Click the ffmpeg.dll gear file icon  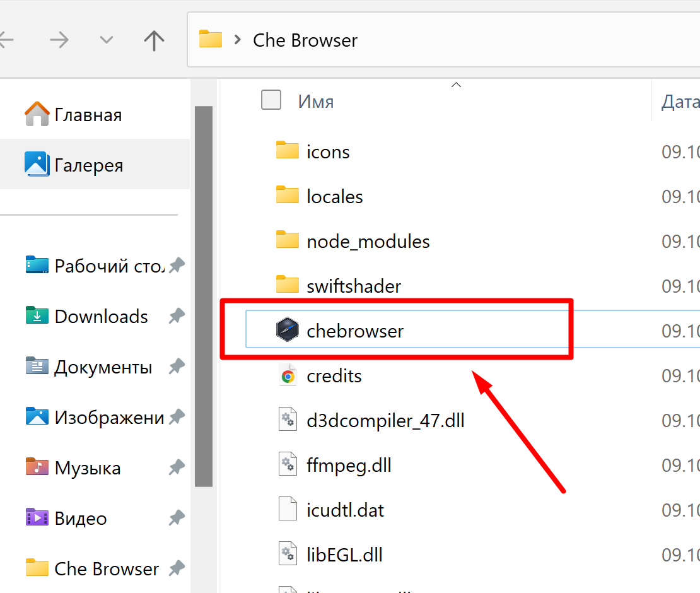point(288,464)
